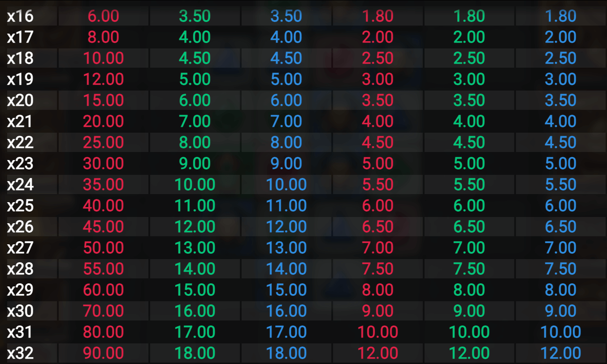This screenshot has width=607, height=364.
Task: Click red 25.00 in row x22
Action: 104,143
